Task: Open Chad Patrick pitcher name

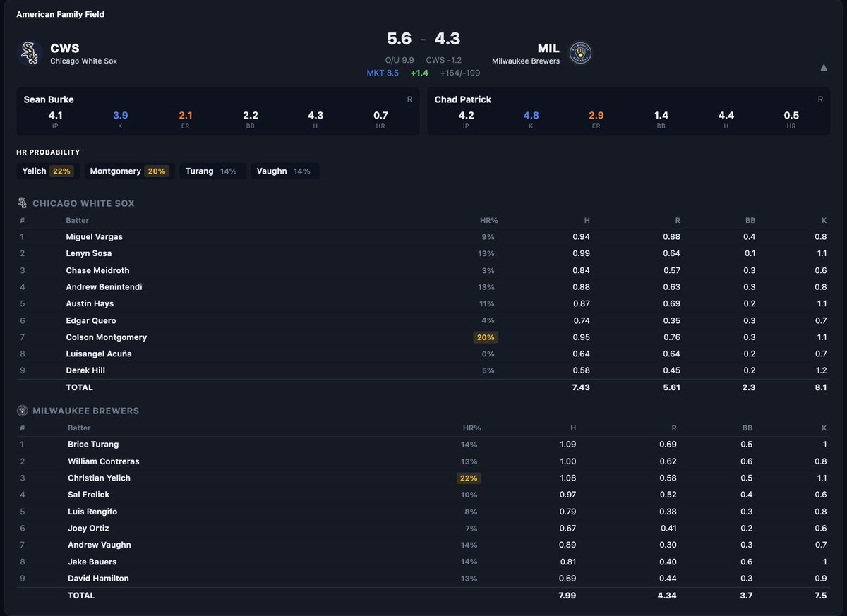Action: 463,99
